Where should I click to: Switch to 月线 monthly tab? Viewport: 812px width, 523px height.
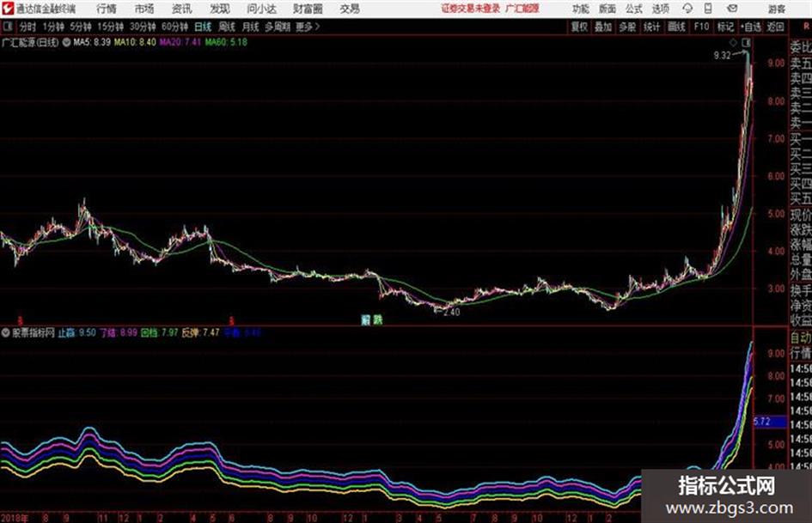(251, 27)
